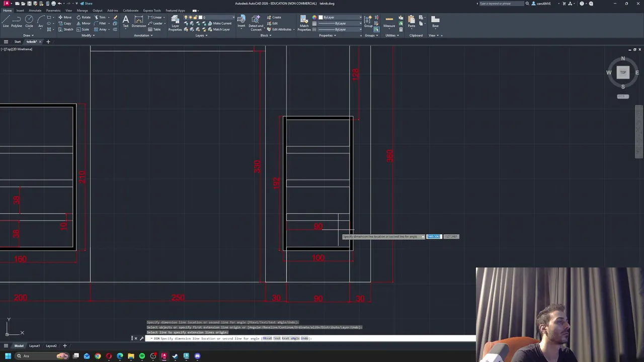The image size is (644, 362).
Task: Click the Undo arrow in quick access toolbar
Action: (60, 4)
